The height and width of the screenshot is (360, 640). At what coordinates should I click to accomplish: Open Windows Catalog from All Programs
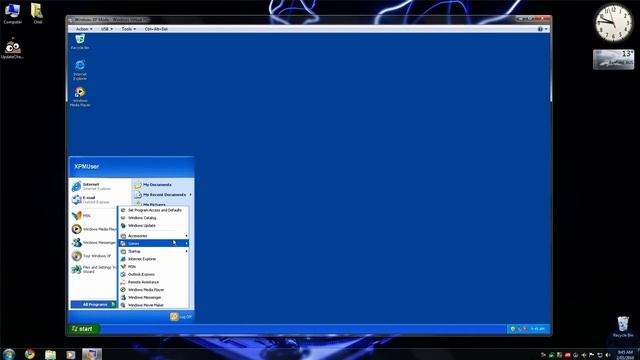(x=153, y=218)
